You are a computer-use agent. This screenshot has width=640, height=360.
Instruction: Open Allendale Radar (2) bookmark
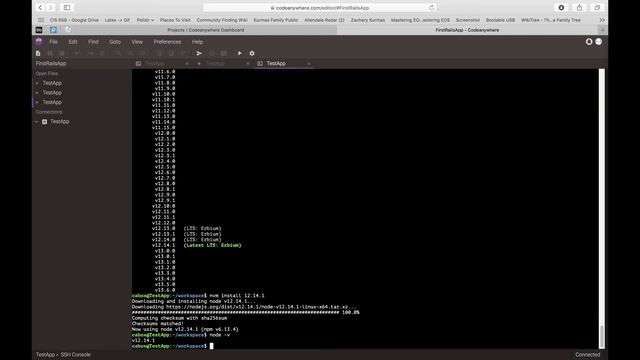coord(324,20)
